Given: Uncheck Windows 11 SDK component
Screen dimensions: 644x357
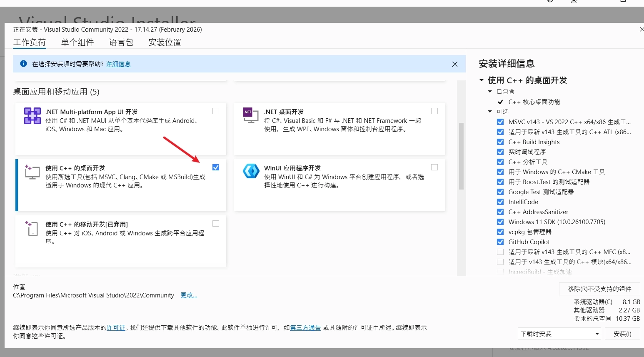Looking at the screenshot, I should (500, 222).
